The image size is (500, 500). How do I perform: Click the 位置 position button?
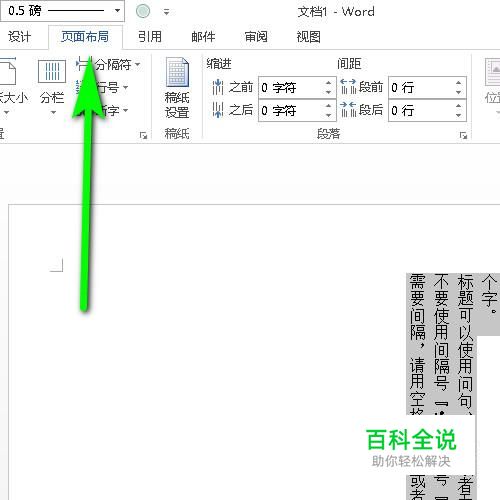pos(492,87)
